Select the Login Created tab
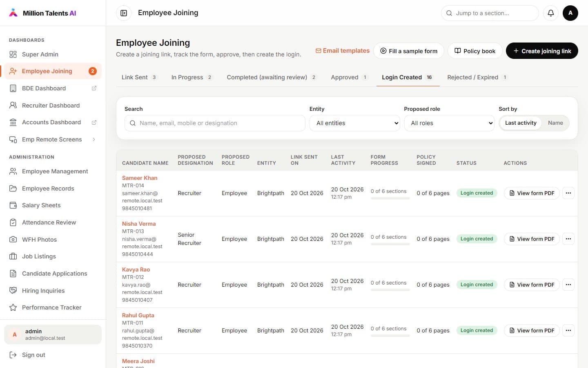 [x=408, y=77]
